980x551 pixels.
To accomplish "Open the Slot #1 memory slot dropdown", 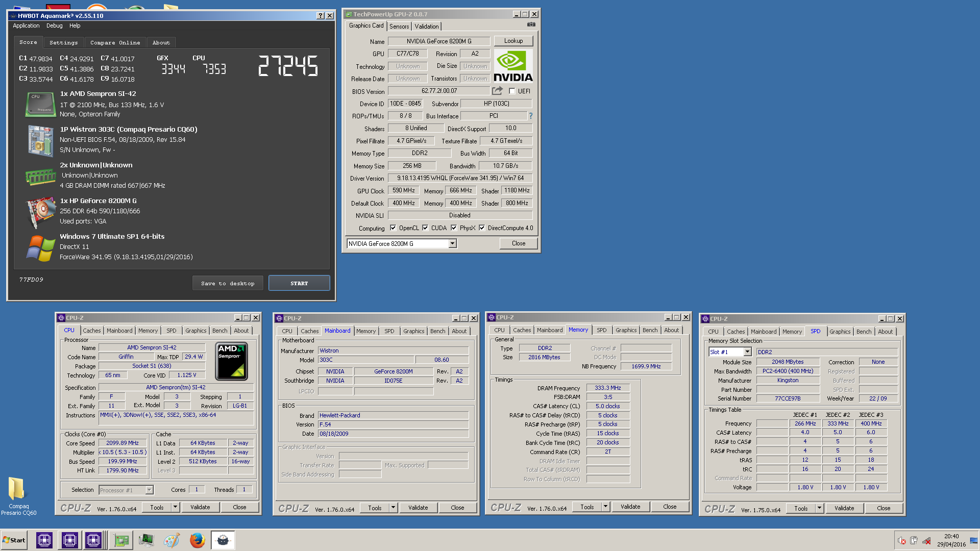I will point(747,352).
